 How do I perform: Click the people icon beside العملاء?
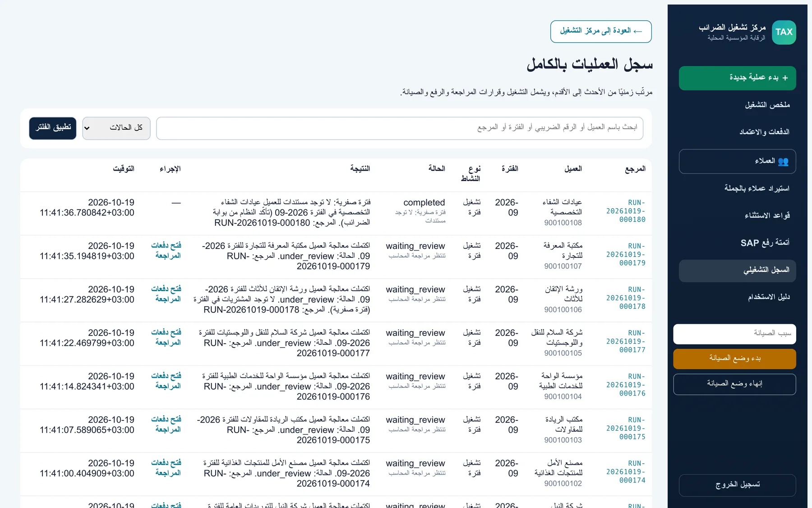click(x=783, y=161)
